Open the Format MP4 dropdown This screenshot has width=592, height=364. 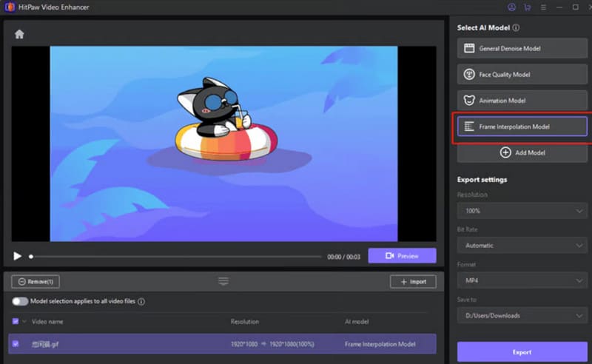[x=522, y=281]
